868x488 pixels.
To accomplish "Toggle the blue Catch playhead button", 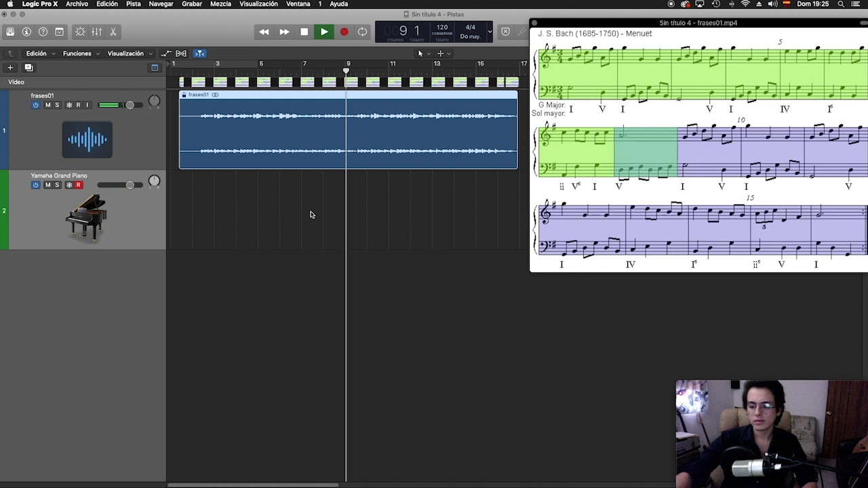I will click(x=199, y=54).
